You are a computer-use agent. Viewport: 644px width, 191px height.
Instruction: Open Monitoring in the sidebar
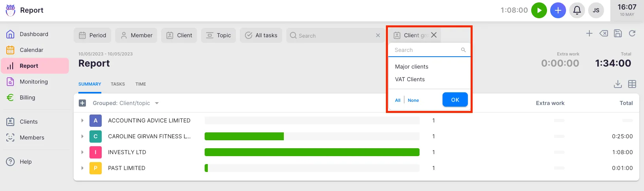point(34,82)
